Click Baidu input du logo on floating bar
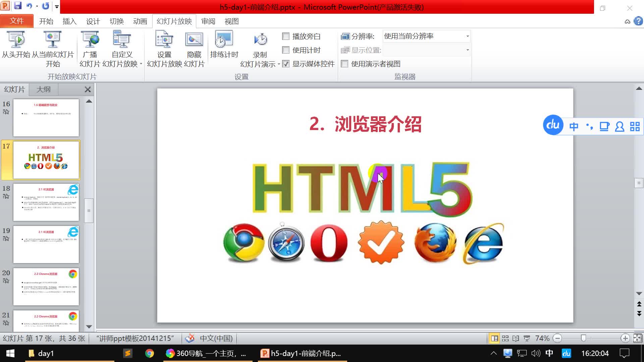Viewport: 644px width, 362px height. 553,125
